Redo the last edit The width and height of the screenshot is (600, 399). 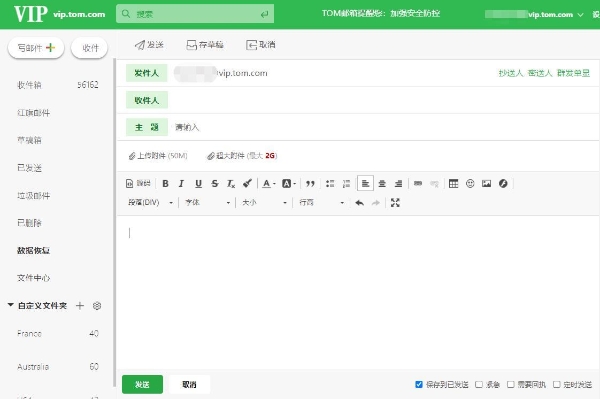pos(376,203)
